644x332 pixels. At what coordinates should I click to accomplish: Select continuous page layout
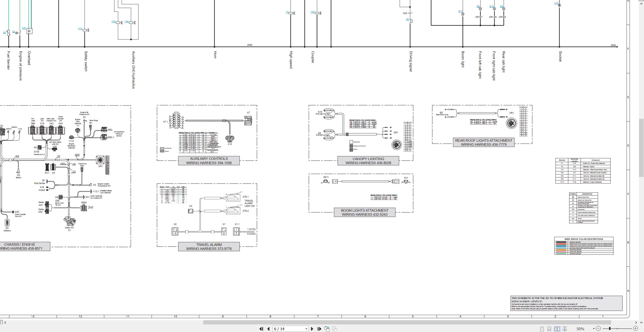point(549,329)
